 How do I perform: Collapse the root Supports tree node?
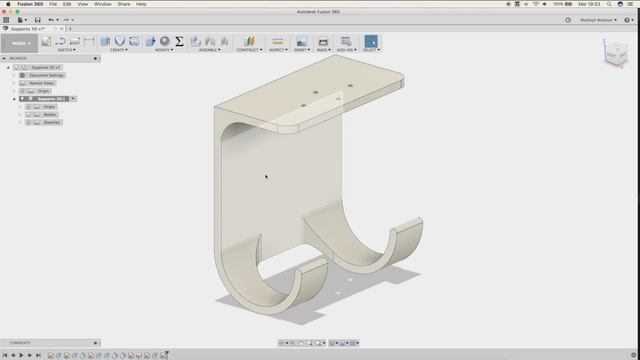tap(8, 67)
